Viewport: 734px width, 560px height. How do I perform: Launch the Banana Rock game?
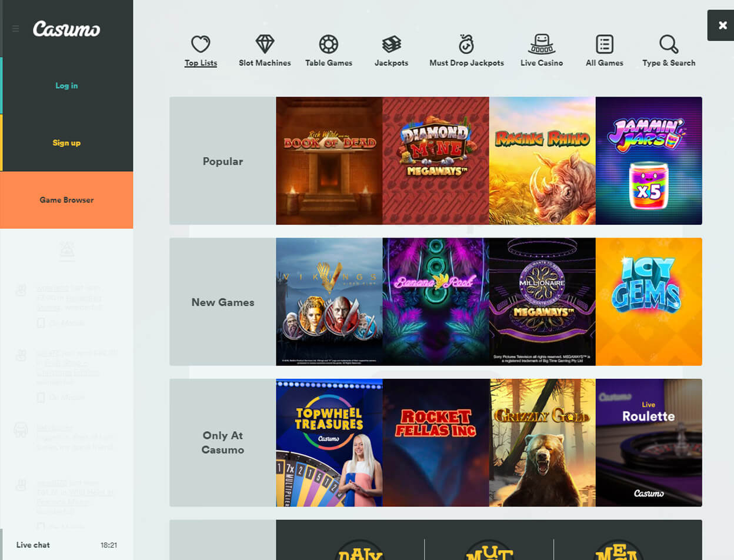point(436,302)
